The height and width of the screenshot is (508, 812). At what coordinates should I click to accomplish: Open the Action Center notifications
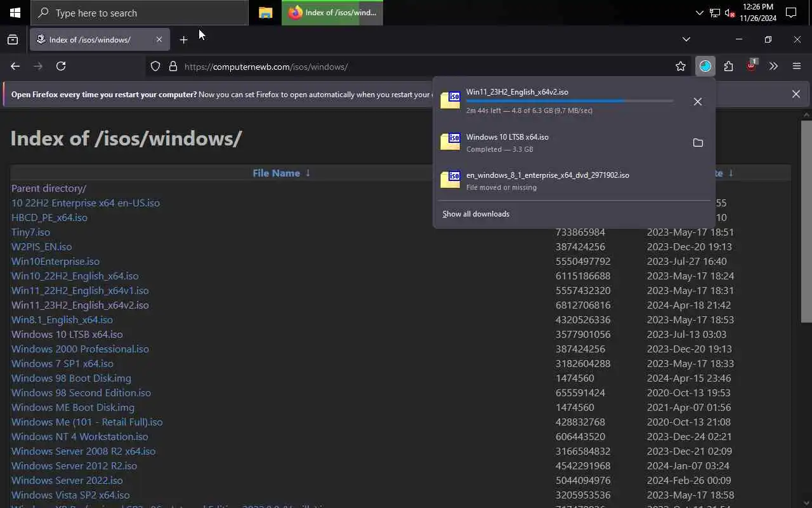pyautogui.click(x=791, y=13)
